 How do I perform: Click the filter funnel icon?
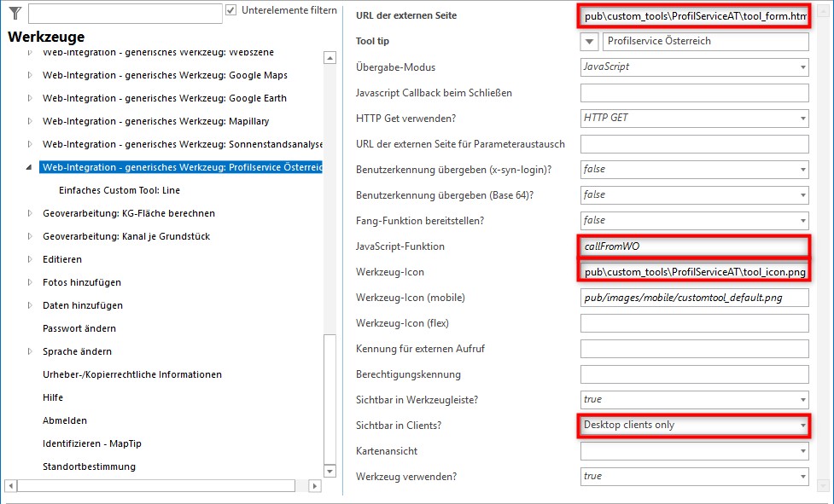coord(15,13)
